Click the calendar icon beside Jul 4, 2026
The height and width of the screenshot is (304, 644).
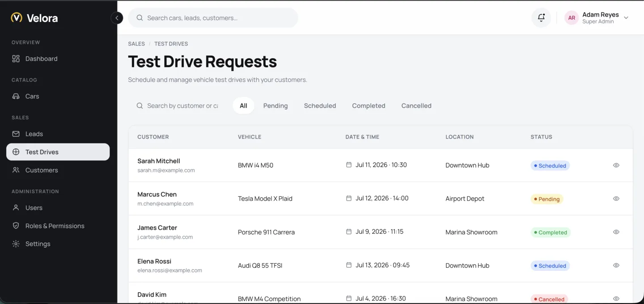tap(349, 298)
